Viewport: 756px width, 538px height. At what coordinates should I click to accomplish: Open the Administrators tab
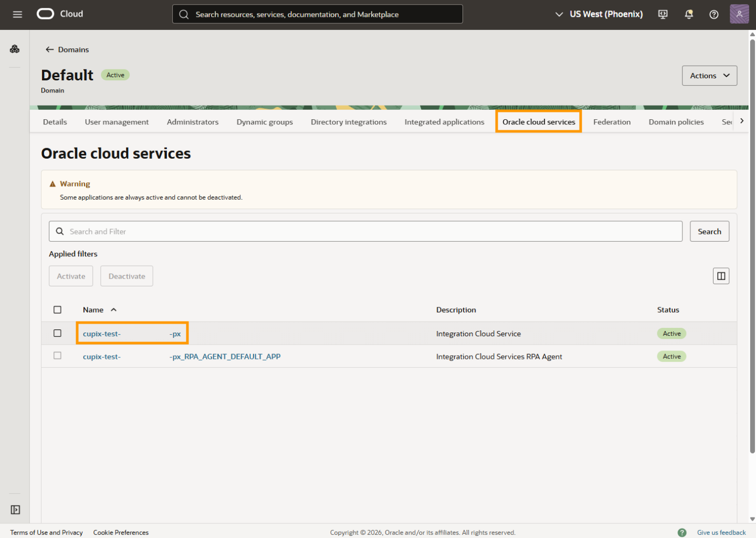[193, 122]
